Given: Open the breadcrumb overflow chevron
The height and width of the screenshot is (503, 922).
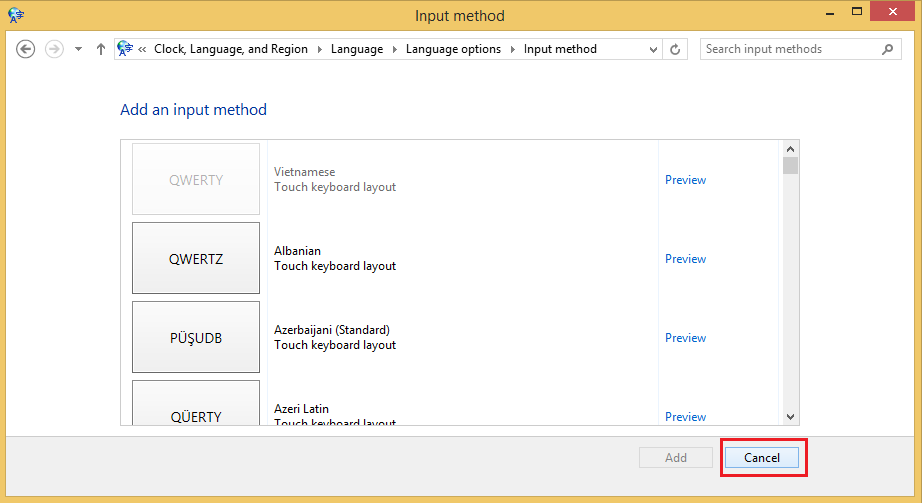Looking at the screenshot, I should coord(143,49).
